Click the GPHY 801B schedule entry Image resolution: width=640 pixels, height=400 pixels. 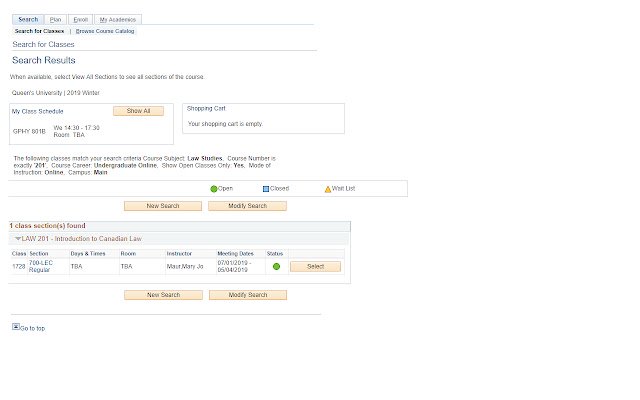(x=29, y=131)
